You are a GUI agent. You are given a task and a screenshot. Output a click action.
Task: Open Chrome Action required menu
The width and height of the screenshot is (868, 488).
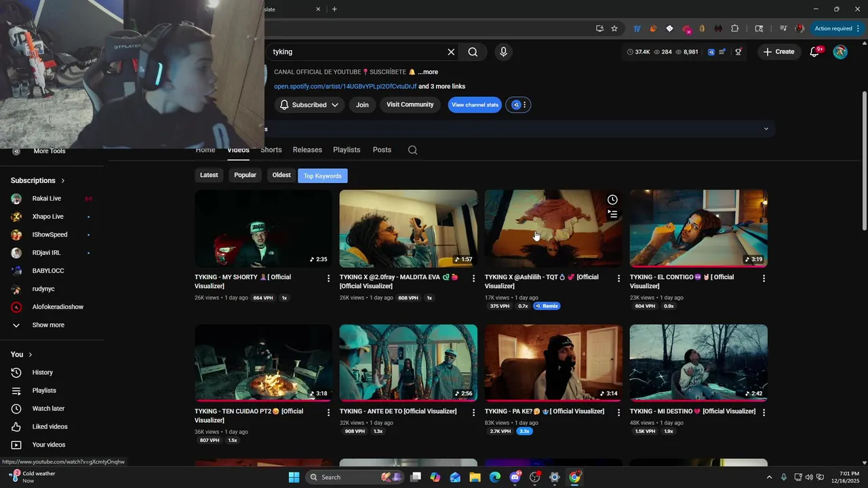tap(837, 28)
